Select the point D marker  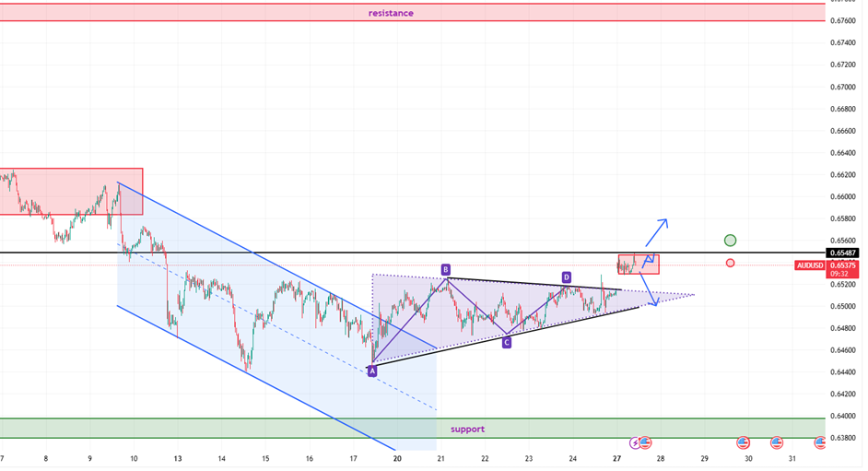point(566,277)
